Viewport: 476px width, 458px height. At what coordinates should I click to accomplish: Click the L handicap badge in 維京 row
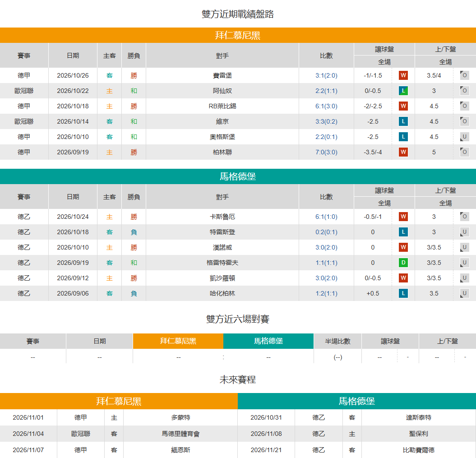click(x=403, y=121)
